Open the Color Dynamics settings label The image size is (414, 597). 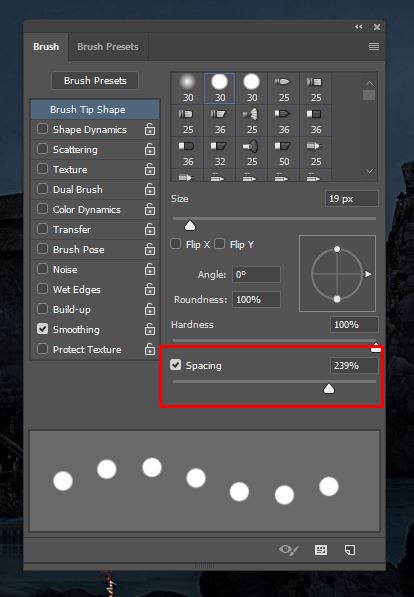86,210
